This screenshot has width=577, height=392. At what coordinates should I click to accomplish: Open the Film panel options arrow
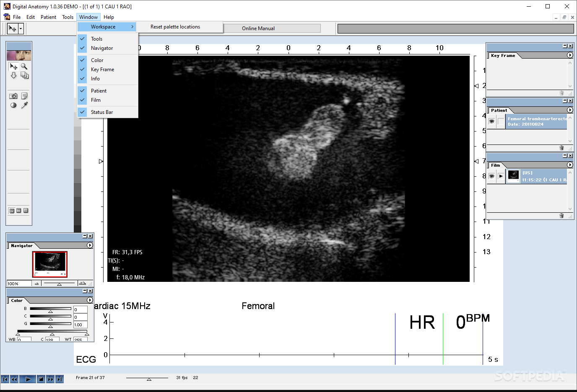pyautogui.click(x=570, y=165)
